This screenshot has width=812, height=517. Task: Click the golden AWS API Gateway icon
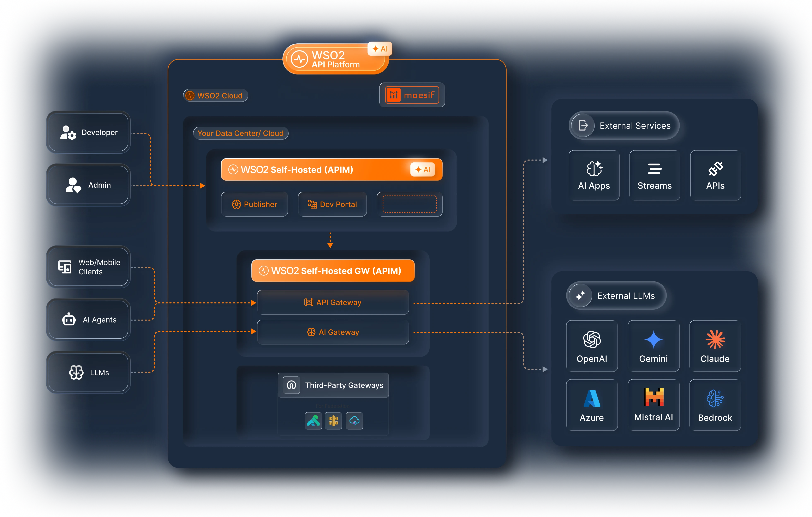pyautogui.click(x=333, y=420)
